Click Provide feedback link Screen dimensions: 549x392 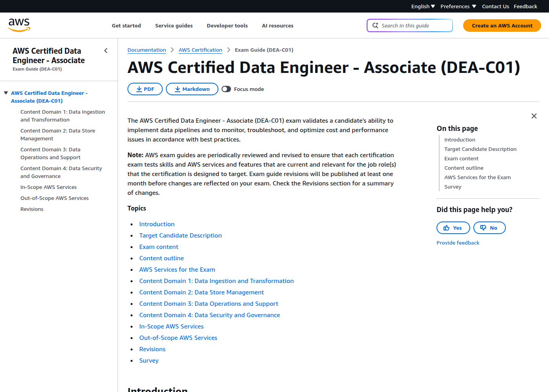[458, 243]
